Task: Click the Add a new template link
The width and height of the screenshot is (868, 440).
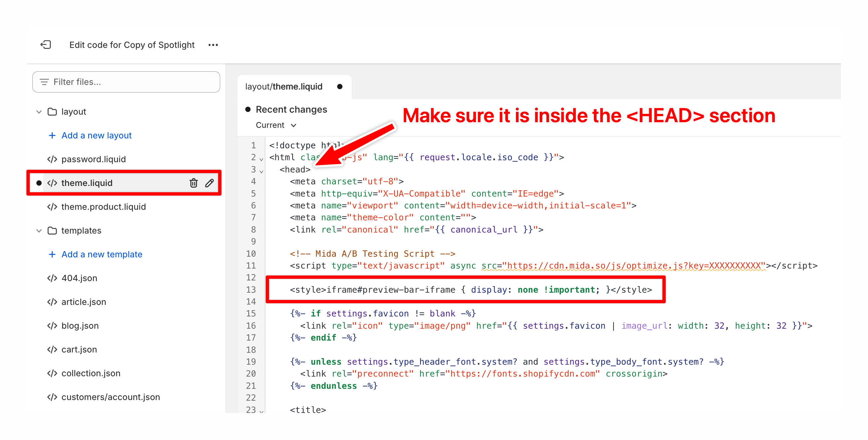Action: point(102,254)
